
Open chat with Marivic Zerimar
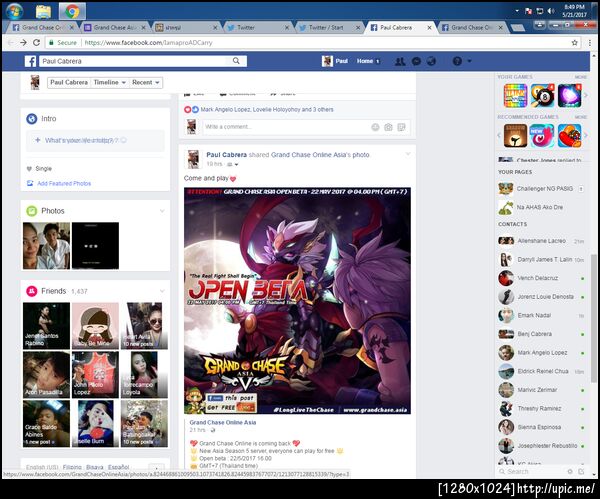point(541,390)
